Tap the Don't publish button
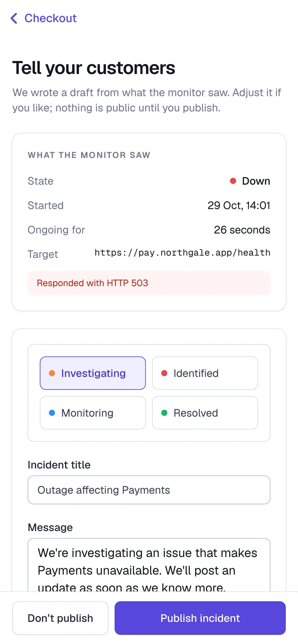This screenshot has width=298, height=644. tap(60, 618)
